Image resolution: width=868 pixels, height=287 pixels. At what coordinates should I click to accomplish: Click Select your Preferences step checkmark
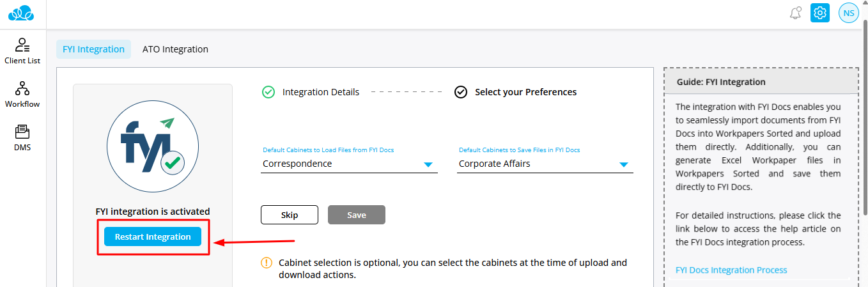tap(461, 92)
